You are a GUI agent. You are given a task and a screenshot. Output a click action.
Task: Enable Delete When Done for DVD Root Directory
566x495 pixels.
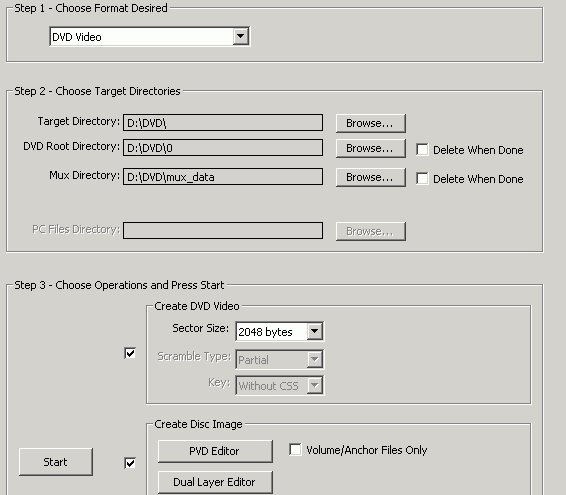(x=422, y=149)
